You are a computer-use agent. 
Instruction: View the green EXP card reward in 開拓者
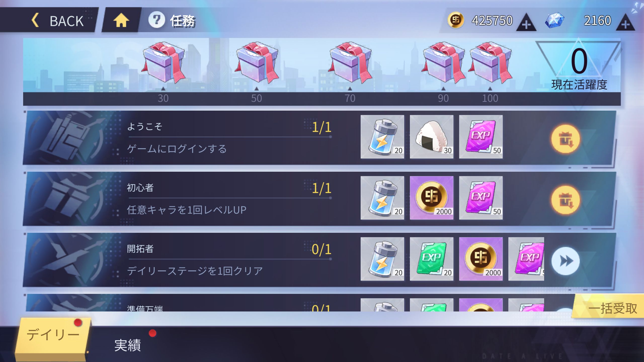coord(431,259)
